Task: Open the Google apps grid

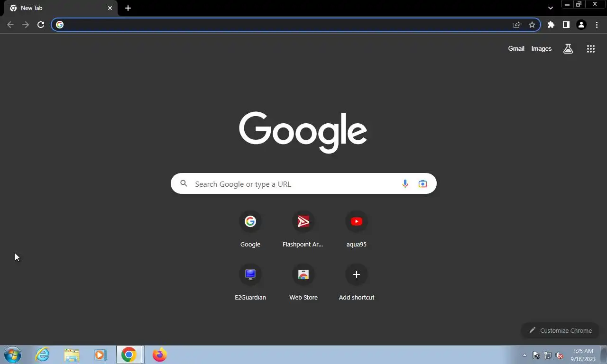Action: tap(591, 48)
